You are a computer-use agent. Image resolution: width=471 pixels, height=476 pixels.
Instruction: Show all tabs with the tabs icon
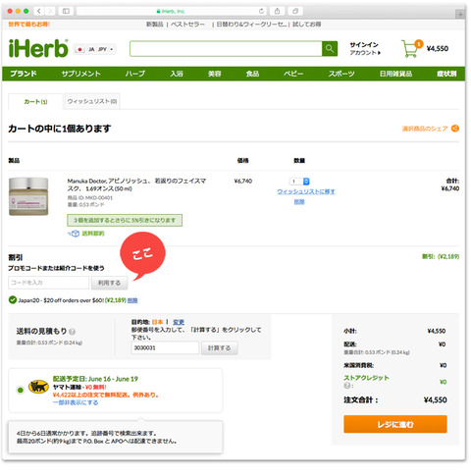[x=295, y=11]
